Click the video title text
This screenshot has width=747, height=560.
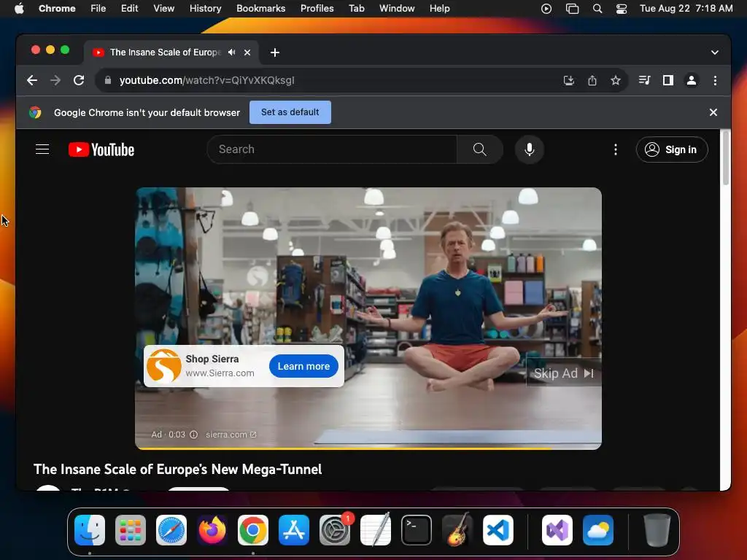click(178, 470)
